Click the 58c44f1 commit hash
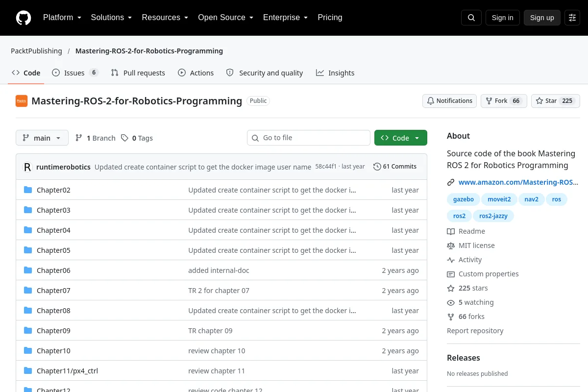This screenshot has height=392, width=588. tap(326, 167)
